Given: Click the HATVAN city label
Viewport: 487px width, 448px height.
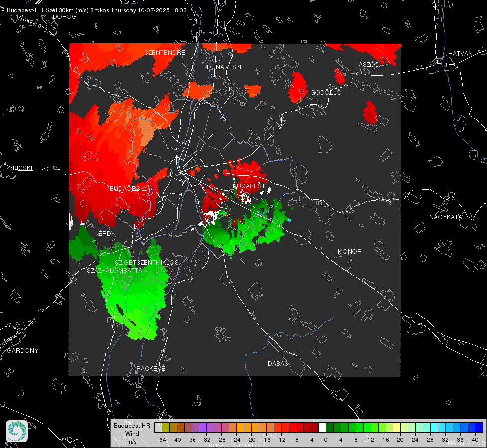Looking at the screenshot, I should coord(460,54).
